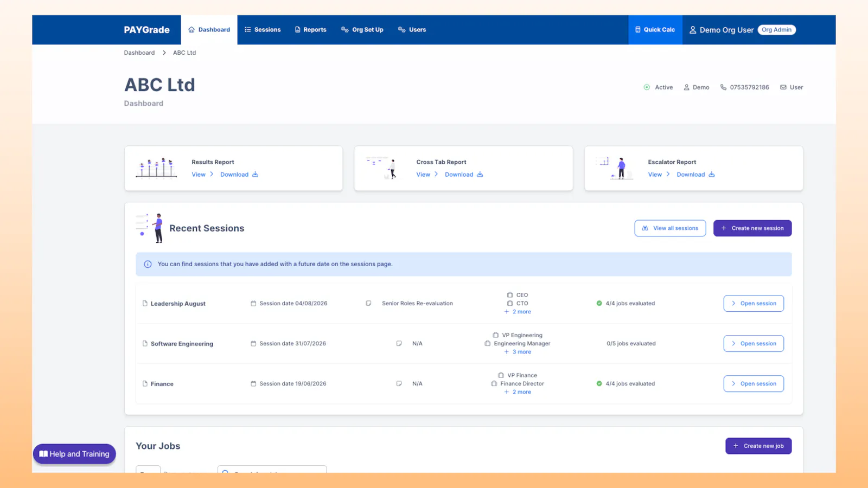Image resolution: width=868 pixels, height=488 pixels.
Task: Open session for Leadership August
Action: pyautogui.click(x=754, y=304)
